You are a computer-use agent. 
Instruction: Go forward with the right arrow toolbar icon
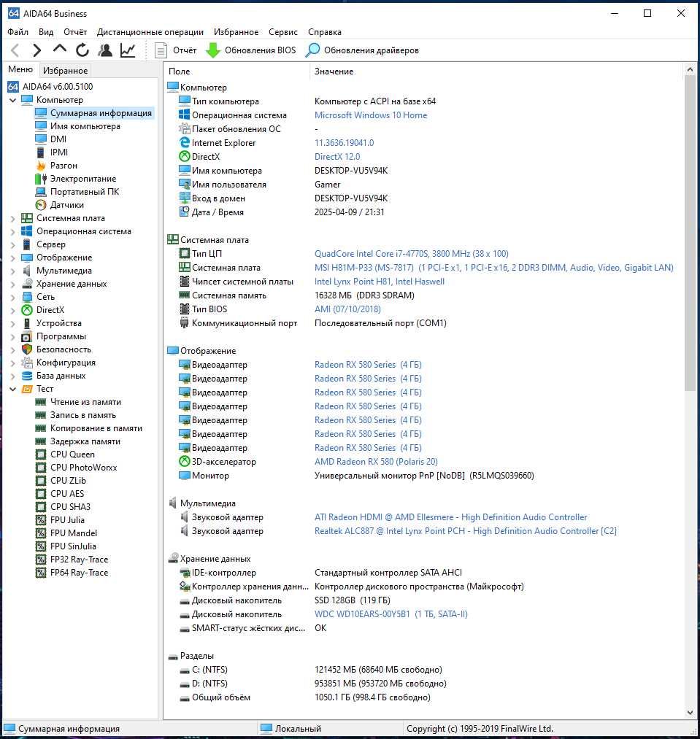pyautogui.click(x=36, y=50)
